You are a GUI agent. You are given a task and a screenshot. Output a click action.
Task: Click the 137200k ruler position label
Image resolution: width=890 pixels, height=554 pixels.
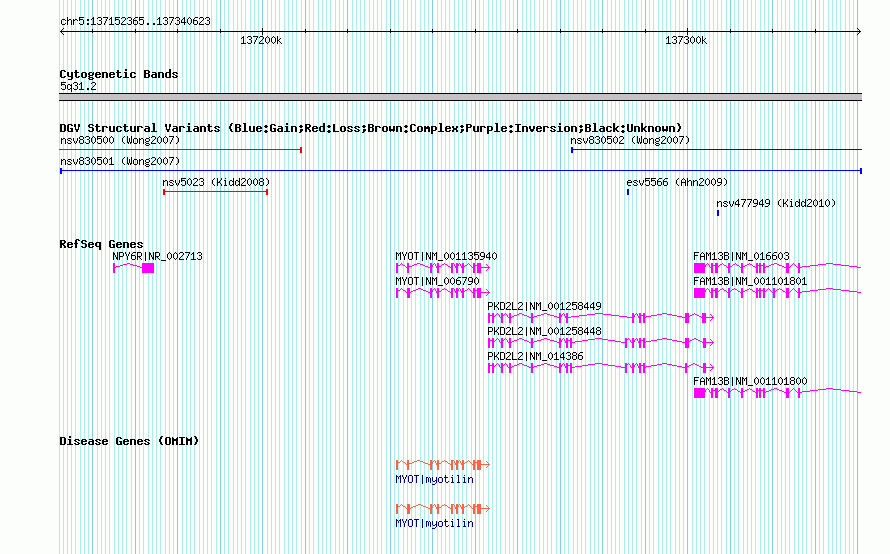pyautogui.click(x=261, y=40)
